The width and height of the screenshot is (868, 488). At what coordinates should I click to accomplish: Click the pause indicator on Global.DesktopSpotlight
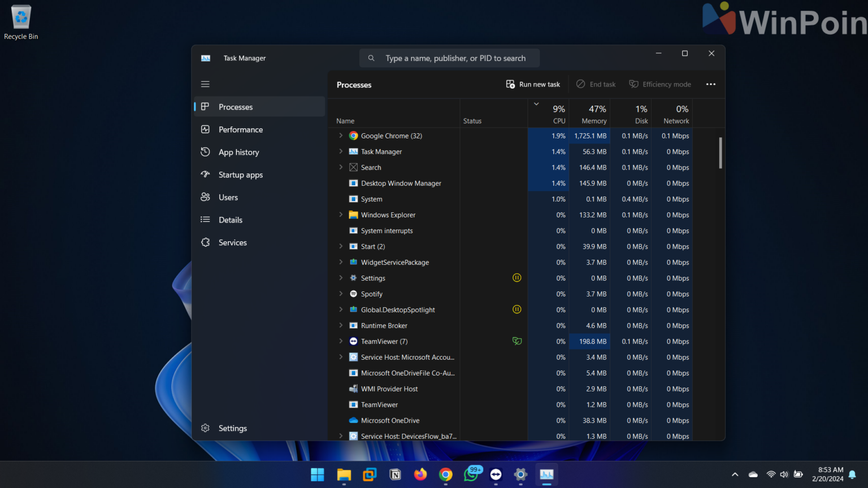click(517, 310)
